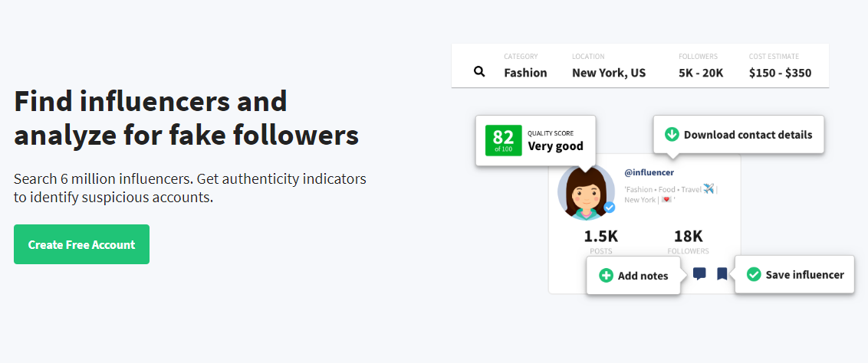Click the 1.5K posts count

[600, 237]
